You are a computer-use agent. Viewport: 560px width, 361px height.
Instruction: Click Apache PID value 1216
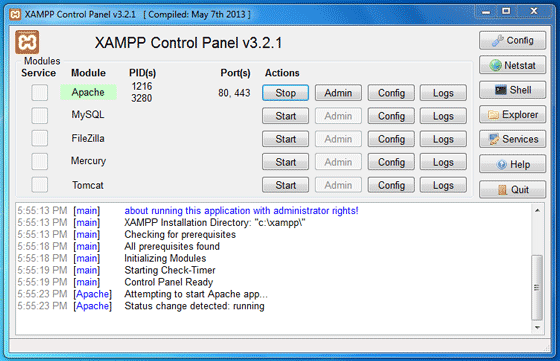pos(142,86)
